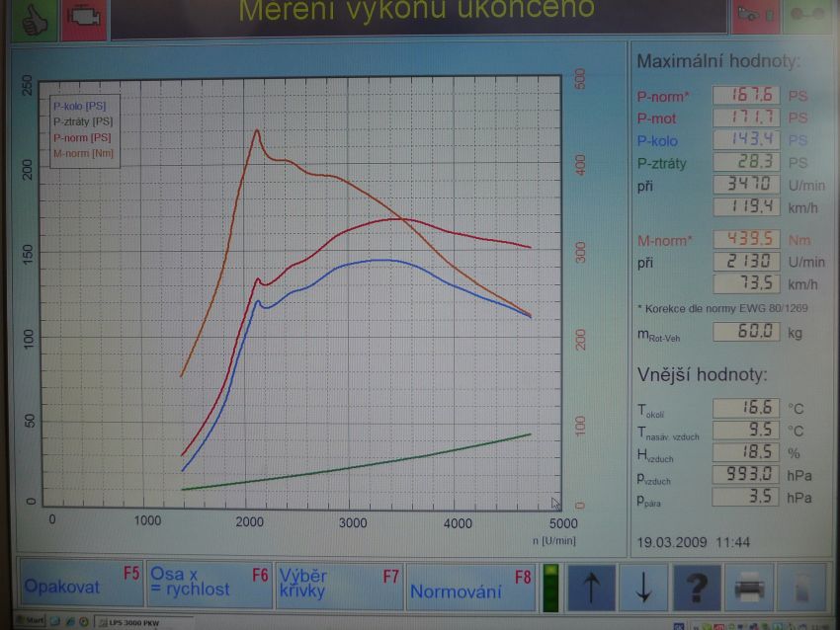Click the Internet Explorer quick launch icon
This screenshot has height=630, width=840.
pos(69,621)
